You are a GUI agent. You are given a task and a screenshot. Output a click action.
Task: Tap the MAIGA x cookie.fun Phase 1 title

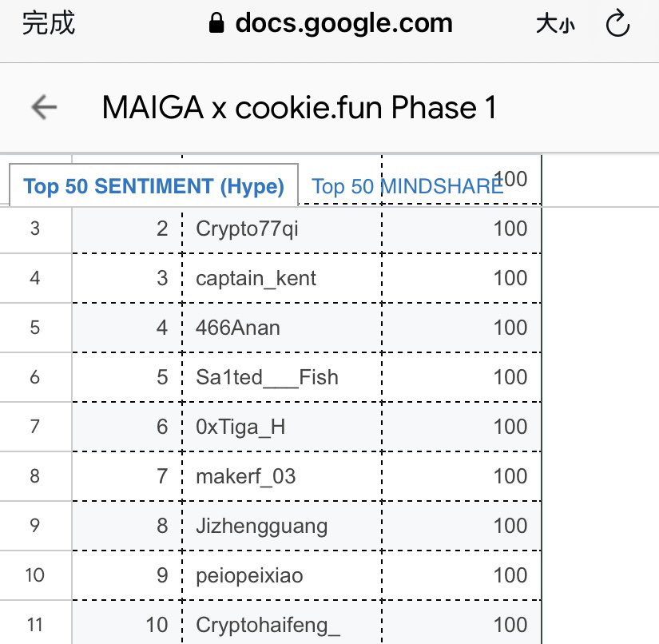click(300, 108)
